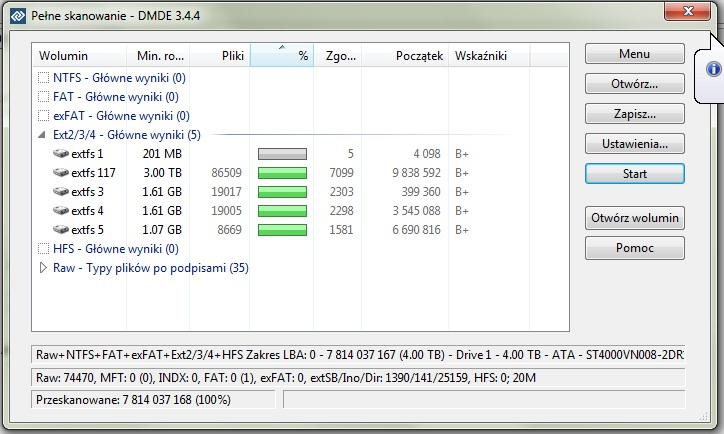
Task: Select the Ext2/3/4 - Główne wyniki (5) label
Action: coord(127,135)
